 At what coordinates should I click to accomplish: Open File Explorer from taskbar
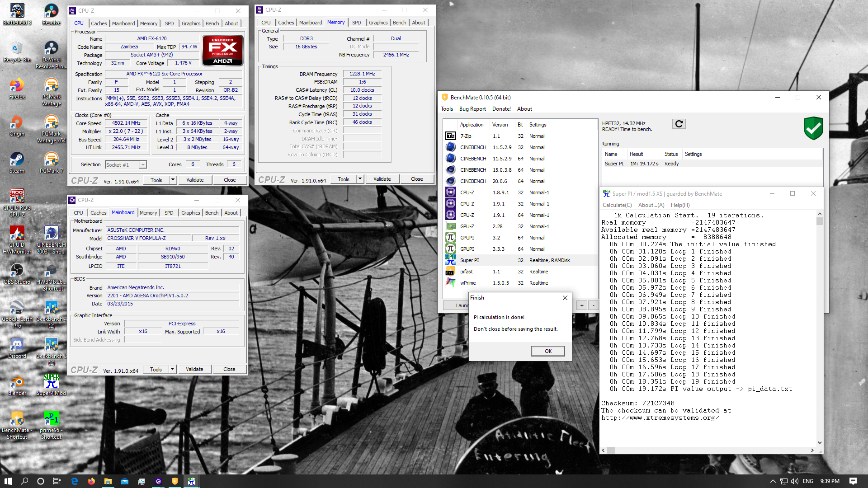pyautogui.click(x=108, y=481)
